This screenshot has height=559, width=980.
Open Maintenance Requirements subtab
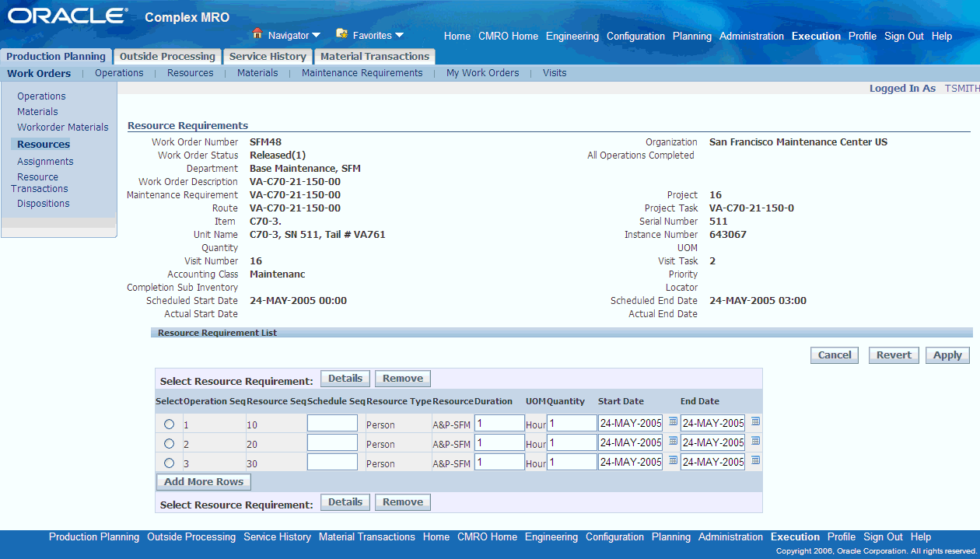pos(362,73)
